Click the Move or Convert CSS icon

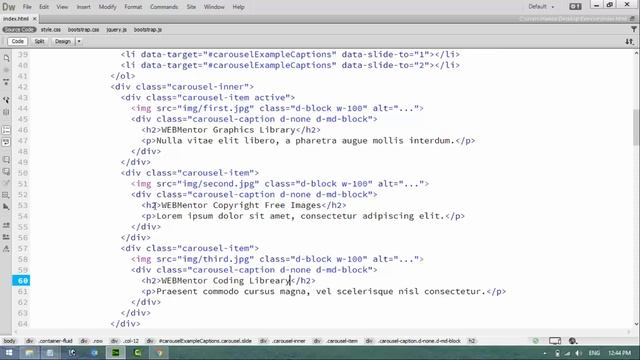point(6,207)
